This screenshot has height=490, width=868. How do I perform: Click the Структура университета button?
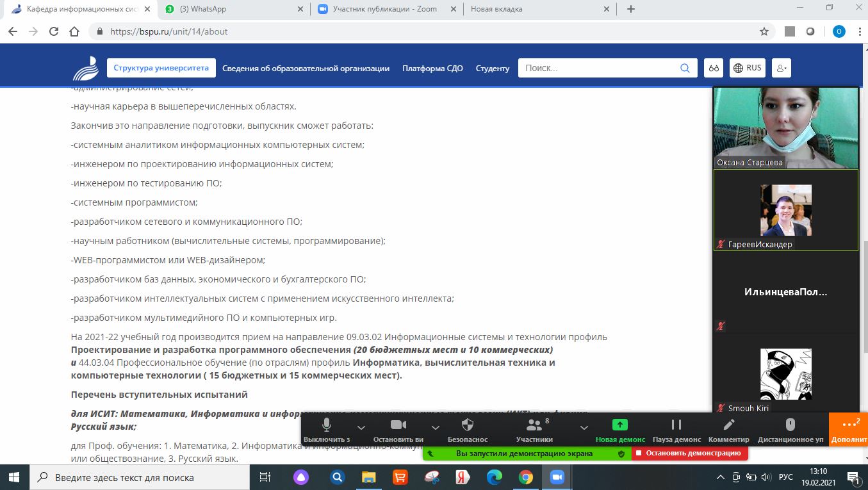pyautogui.click(x=161, y=68)
